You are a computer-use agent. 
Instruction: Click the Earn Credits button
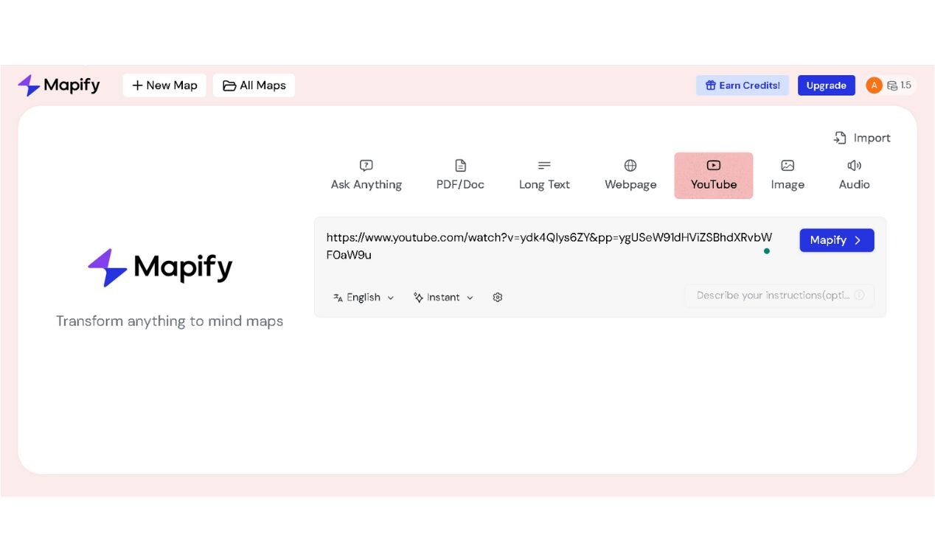coord(743,85)
